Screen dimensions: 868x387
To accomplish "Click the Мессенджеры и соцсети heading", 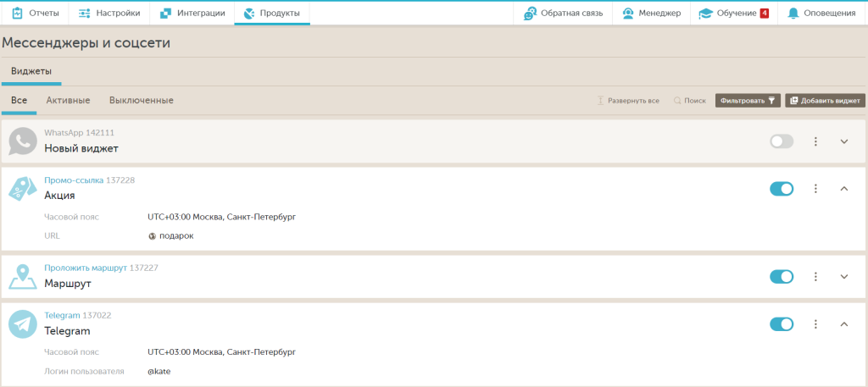I will (x=86, y=42).
